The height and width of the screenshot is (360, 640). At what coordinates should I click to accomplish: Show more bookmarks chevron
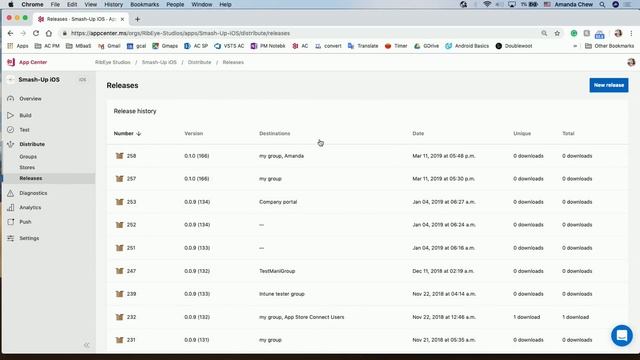coord(575,46)
